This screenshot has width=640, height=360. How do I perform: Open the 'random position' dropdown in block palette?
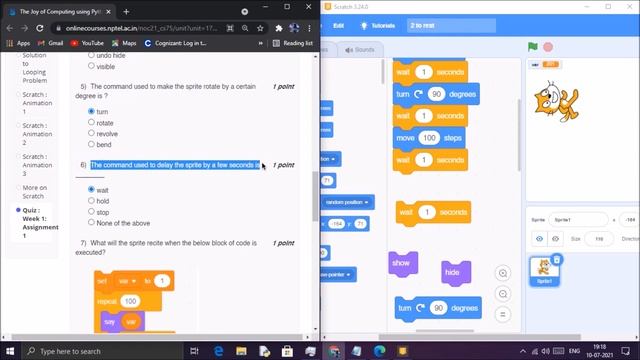pyautogui.click(x=347, y=202)
